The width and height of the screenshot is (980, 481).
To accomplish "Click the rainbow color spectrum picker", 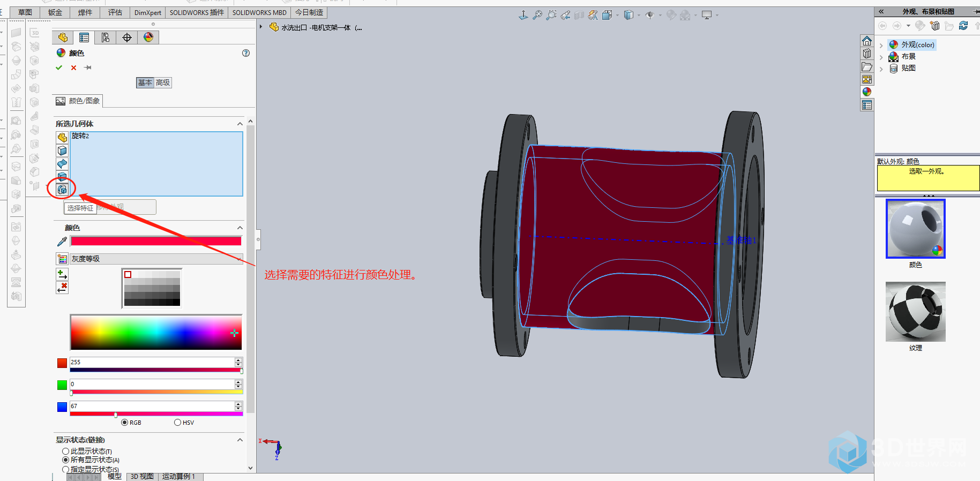I will pyautogui.click(x=156, y=333).
